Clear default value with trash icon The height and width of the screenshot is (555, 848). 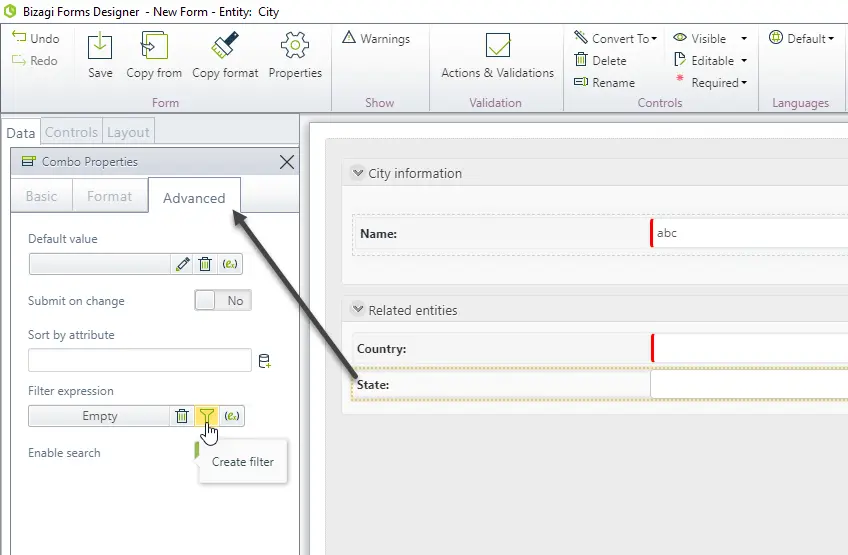click(205, 264)
